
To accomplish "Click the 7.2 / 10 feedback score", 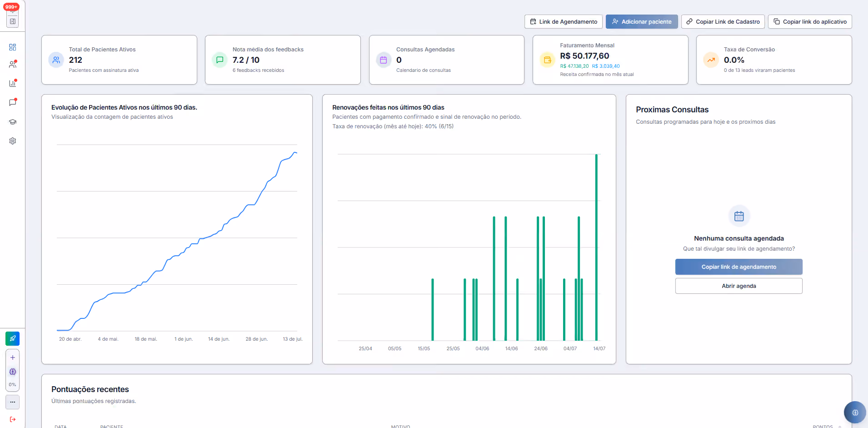I will click(x=246, y=60).
